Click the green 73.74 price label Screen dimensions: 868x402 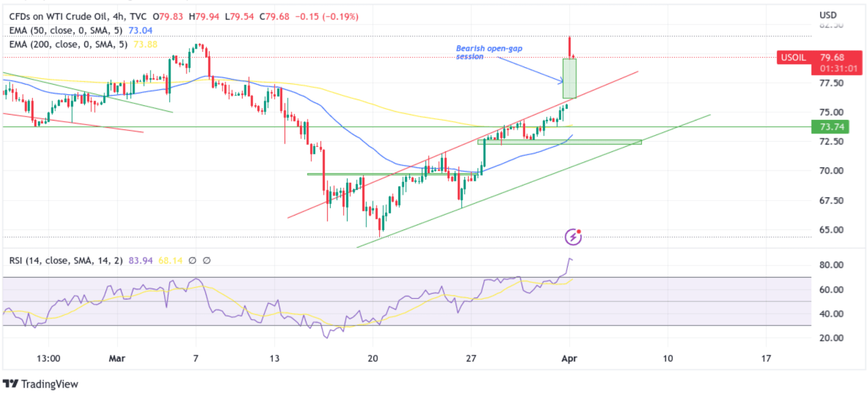click(x=830, y=127)
